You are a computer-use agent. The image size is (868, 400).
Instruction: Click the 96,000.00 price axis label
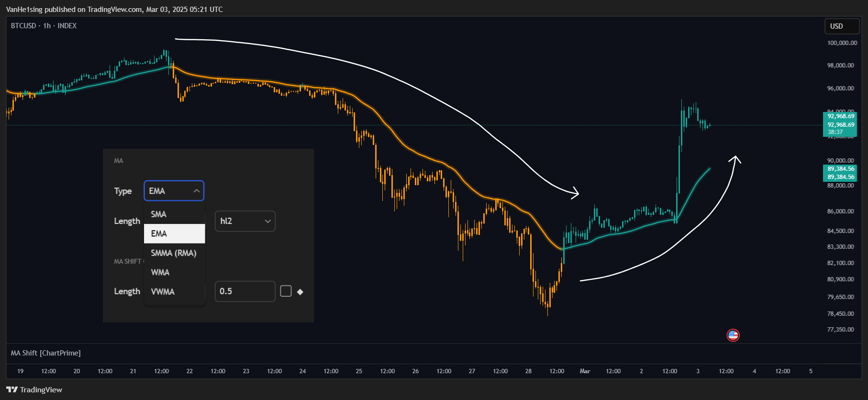[840, 89]
